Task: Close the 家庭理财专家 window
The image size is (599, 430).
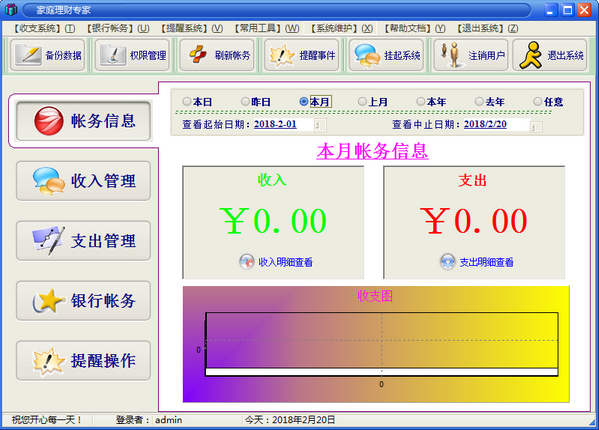Action: point(585,10)
